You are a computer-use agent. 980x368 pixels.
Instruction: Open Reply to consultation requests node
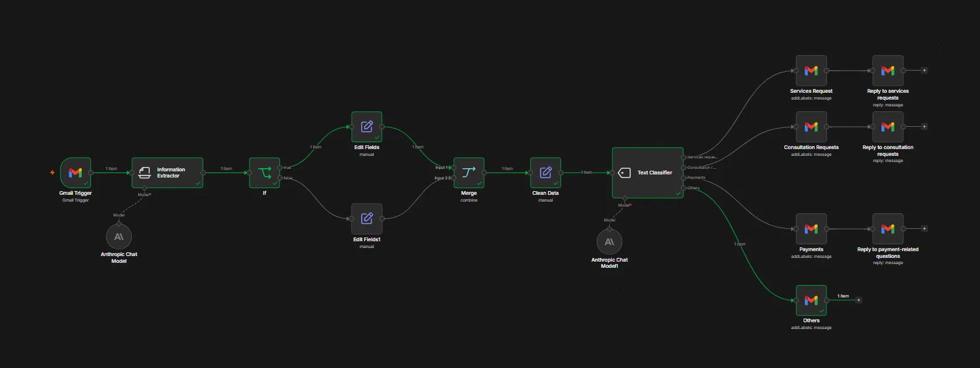pyautogui.click(x=888, y=127)
